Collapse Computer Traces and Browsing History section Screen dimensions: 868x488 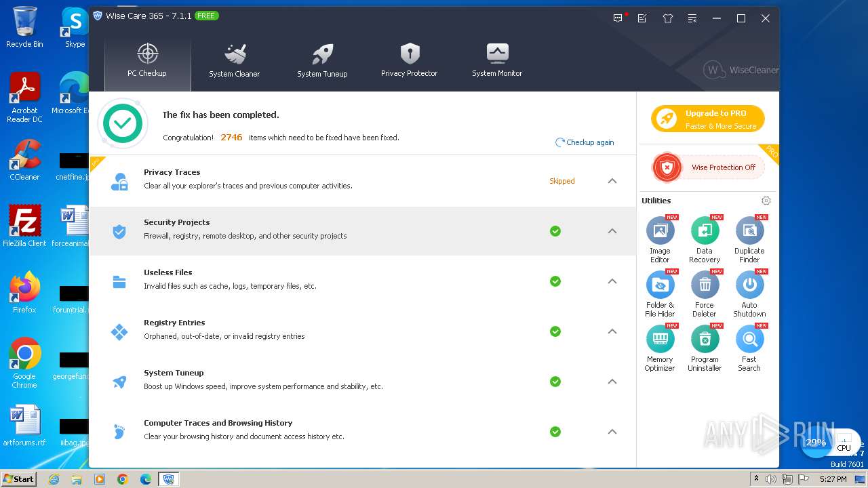click(x=612, y=432)
